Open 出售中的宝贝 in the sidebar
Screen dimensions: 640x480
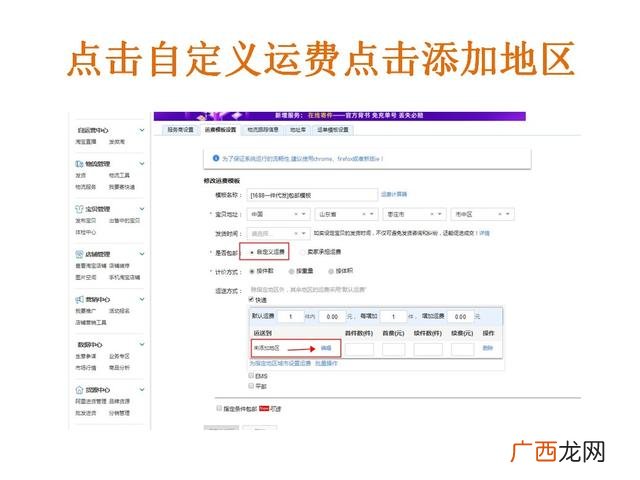click(x=124, y=221)
